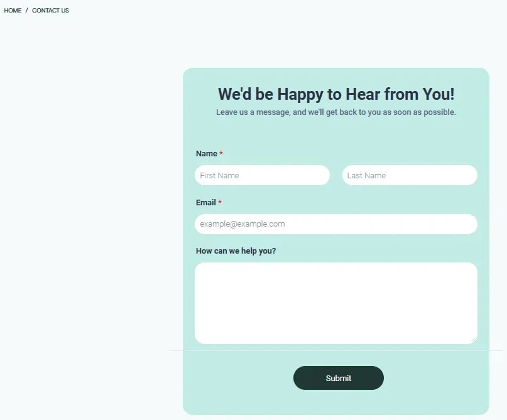Submit the contact form
The height and width of the screenshot is (420, 507).
[339, 378]
